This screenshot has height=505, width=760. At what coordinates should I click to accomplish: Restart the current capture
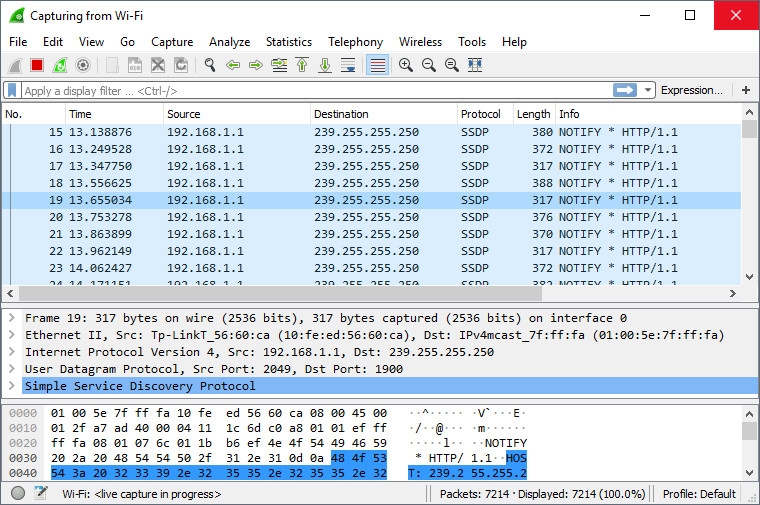(x=60, y=65)
